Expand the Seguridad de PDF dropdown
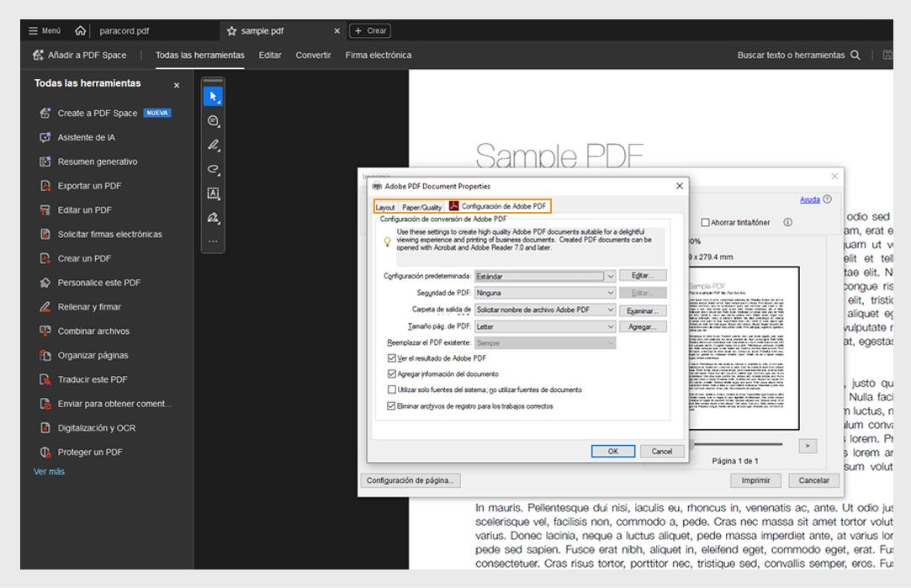Image resolution: width=911 pixels, height=588 pixels. click(x=612, y=292)
